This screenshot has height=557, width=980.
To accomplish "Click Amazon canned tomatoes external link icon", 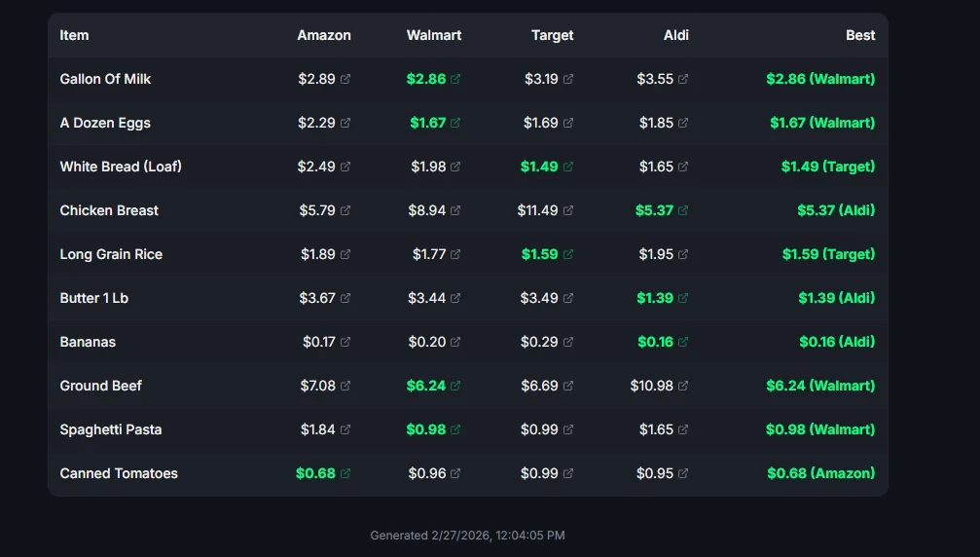I will coord(345,473).
